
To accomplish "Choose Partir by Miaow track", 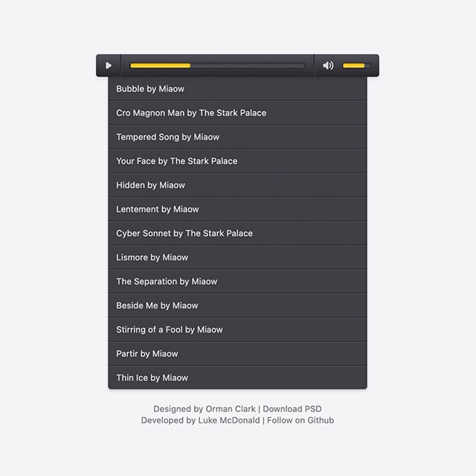I will click(237, 354).
